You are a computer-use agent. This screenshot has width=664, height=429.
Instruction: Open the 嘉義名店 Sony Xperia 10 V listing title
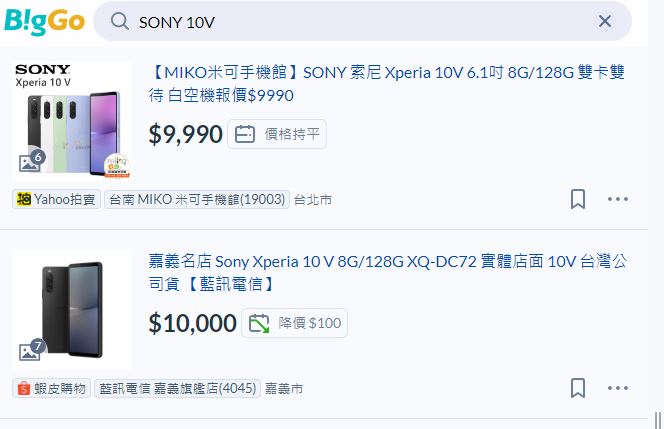pos(385,272)
